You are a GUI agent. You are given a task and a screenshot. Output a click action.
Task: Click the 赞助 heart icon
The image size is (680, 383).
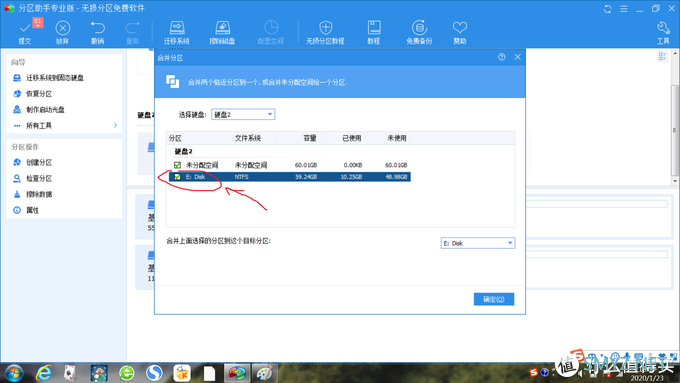point(460,28)
